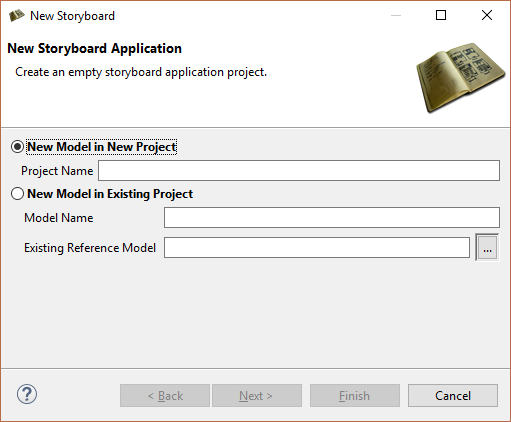511x422 pixels.
Task: Click the Finish button
Action: pos(355,396)
